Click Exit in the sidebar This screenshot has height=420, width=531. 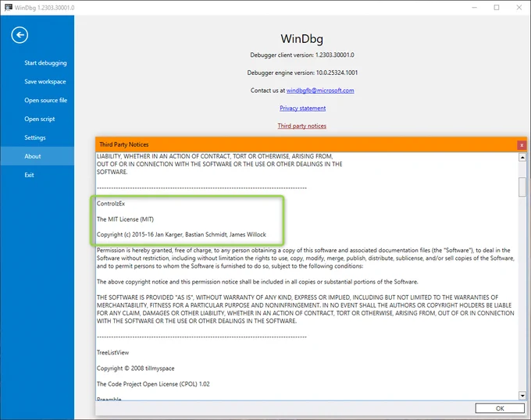coord(29,175)
